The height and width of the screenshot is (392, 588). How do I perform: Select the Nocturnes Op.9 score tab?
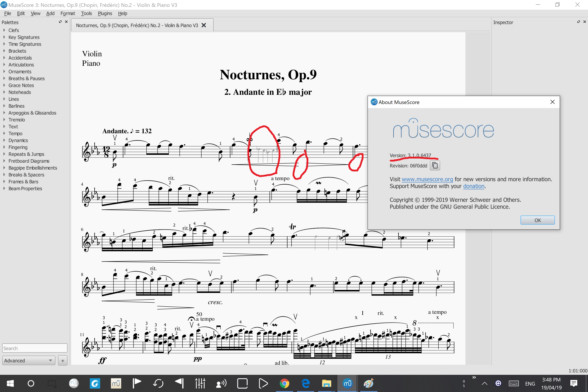142,25
